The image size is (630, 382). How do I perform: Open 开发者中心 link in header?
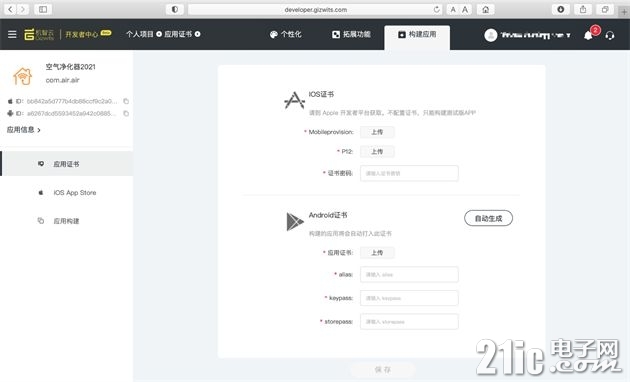point(82,35)
